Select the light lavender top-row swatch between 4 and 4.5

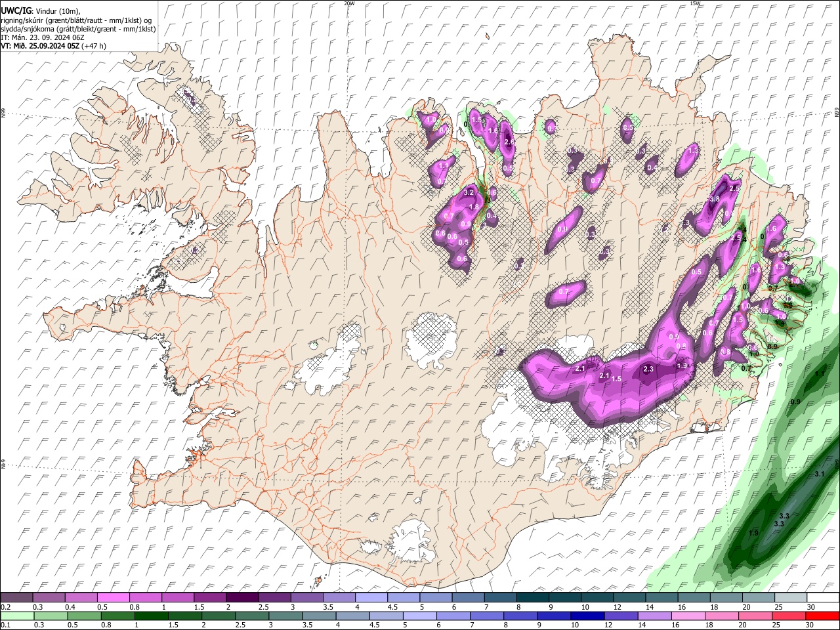coord(371,597)
